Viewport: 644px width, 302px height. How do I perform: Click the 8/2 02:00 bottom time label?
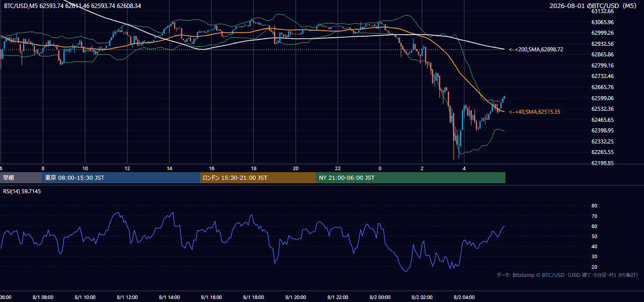[422, 297]
